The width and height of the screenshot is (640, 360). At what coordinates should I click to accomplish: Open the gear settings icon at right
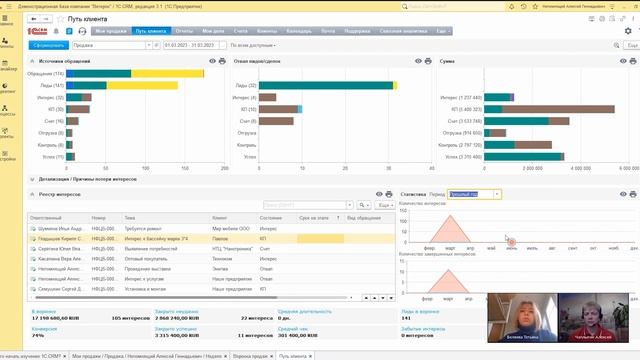(x=628, y=31)
